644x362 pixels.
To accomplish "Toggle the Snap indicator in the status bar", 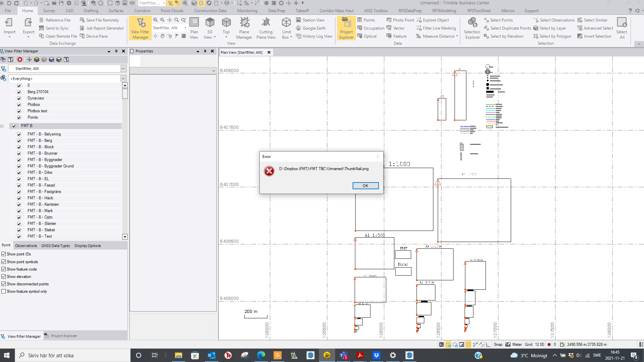I will (x=498, y=344).
